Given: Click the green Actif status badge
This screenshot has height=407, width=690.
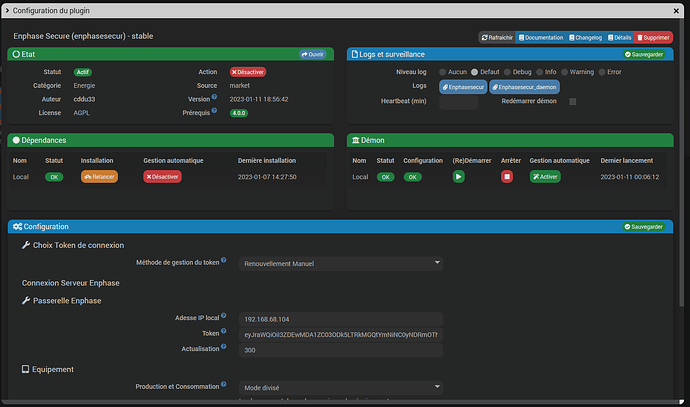Looking at the screenshot, I should pos(83,72).
